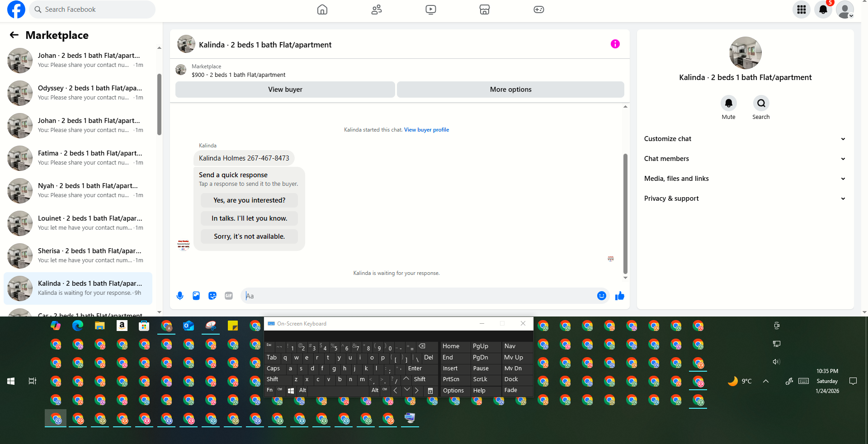
Task: Open Outlook on the taskbar
Action: point(189,326)
